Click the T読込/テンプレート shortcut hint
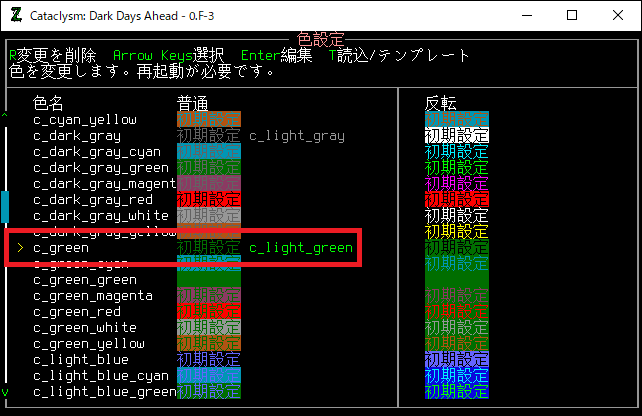The image size is (642, 416). [x=400, y=56]
